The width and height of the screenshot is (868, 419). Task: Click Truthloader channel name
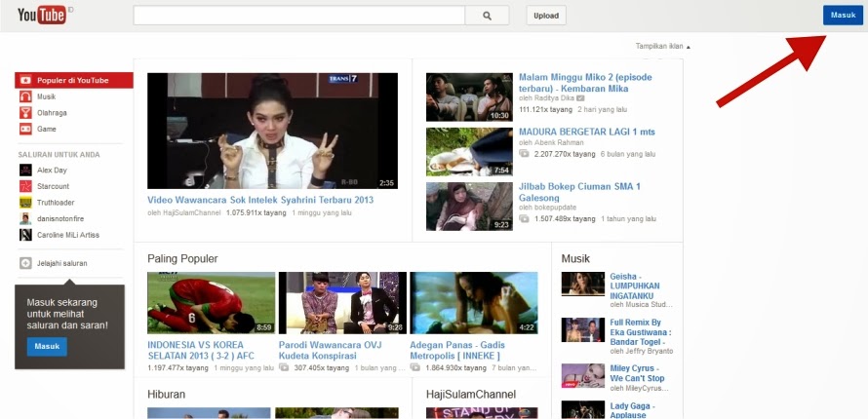tap(56, 203)
